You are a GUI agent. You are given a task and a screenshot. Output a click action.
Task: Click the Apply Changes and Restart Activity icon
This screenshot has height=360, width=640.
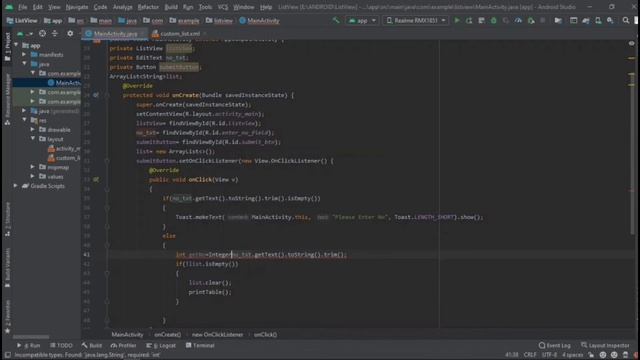pos(469,20)
